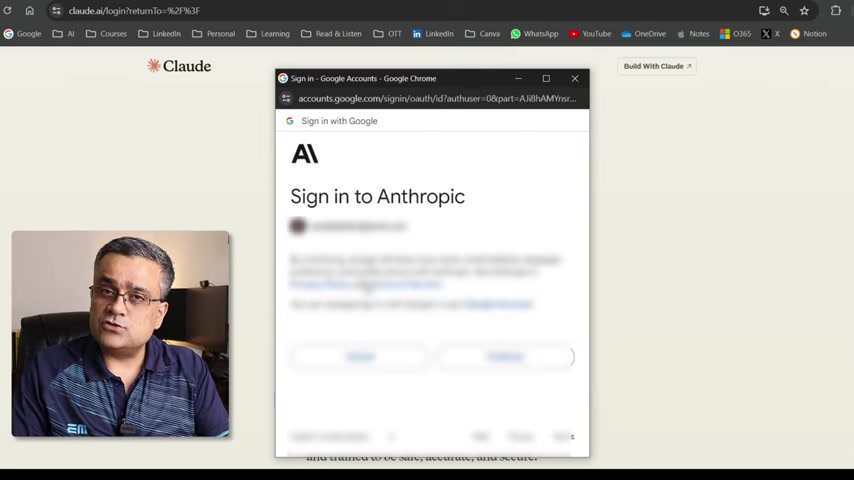Click the presenter webcam thumbnail

(120, 333)
